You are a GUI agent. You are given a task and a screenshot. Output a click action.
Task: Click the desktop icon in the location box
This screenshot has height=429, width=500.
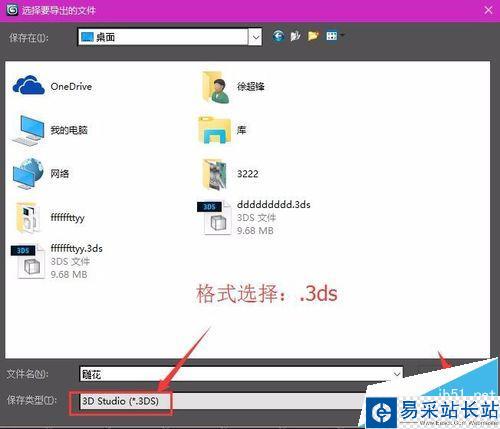88,37
